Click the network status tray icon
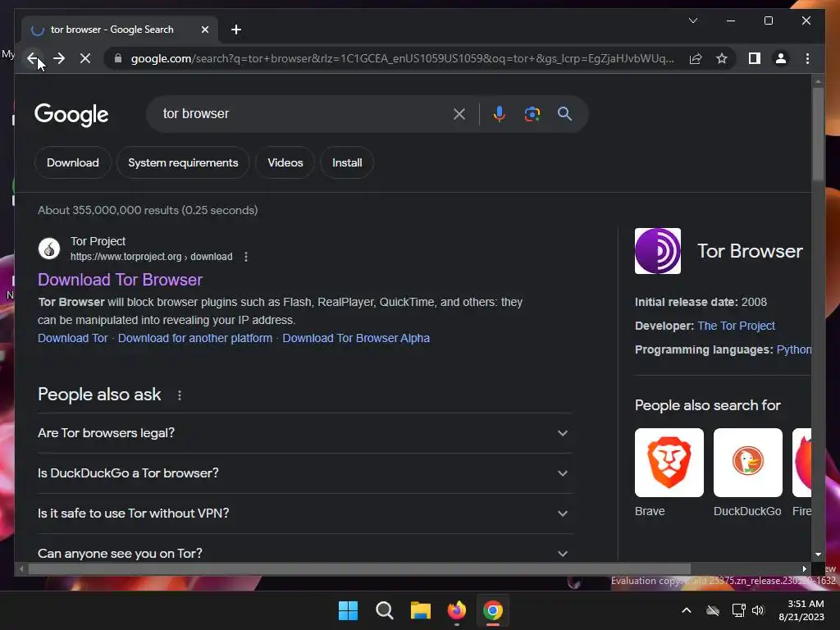This screenshot has width=840, height=630. coord(738,610)
